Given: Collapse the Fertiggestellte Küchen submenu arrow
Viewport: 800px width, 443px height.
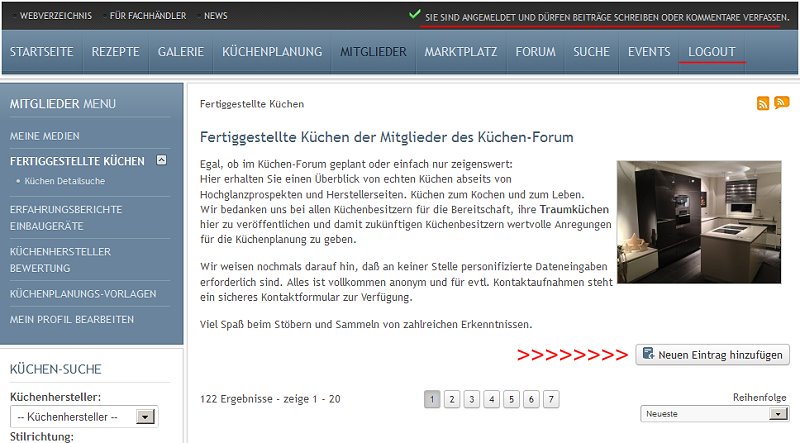Looking at the screenshot, I should (162, 160).
